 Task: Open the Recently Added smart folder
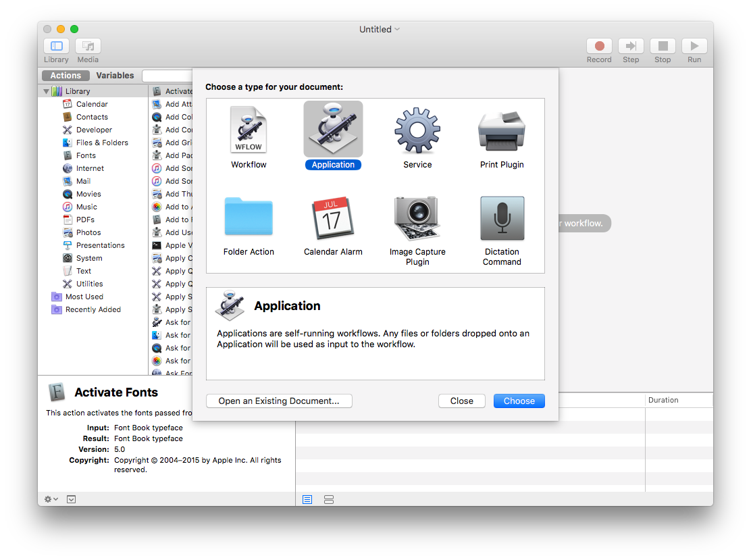pos(93,310)
